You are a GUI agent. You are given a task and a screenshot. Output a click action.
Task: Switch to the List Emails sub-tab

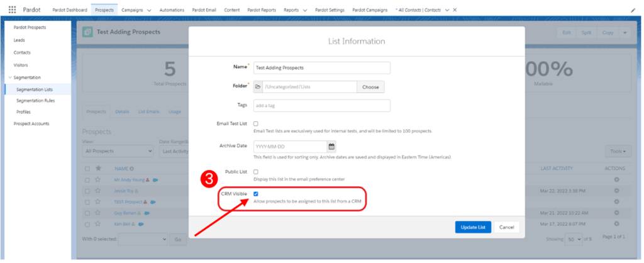click(x=148, y=111)
